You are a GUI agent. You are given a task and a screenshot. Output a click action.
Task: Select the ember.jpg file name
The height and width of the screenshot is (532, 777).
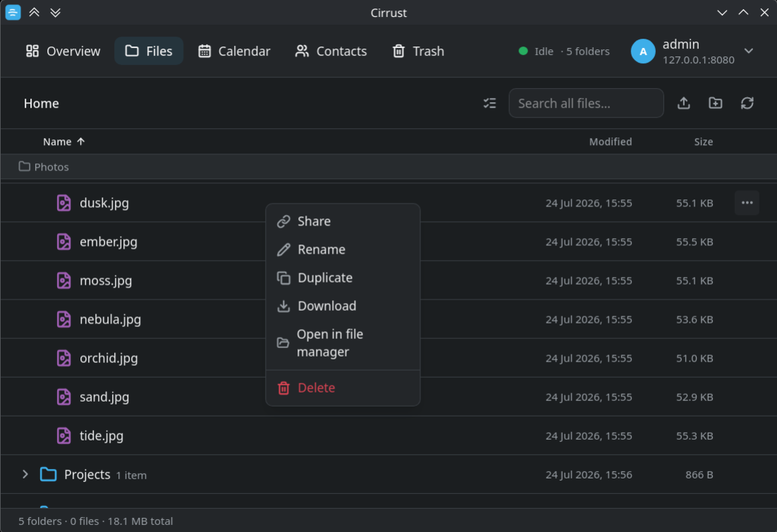tap(108, 242)
